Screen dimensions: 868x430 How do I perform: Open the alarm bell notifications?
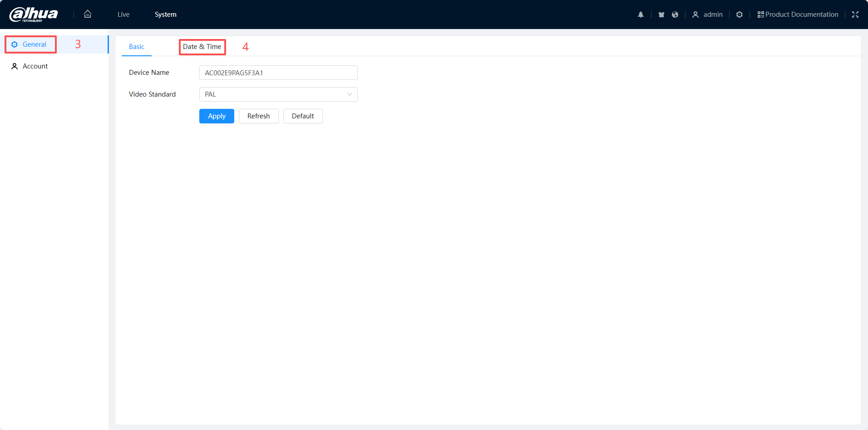(x=641, y=15)
